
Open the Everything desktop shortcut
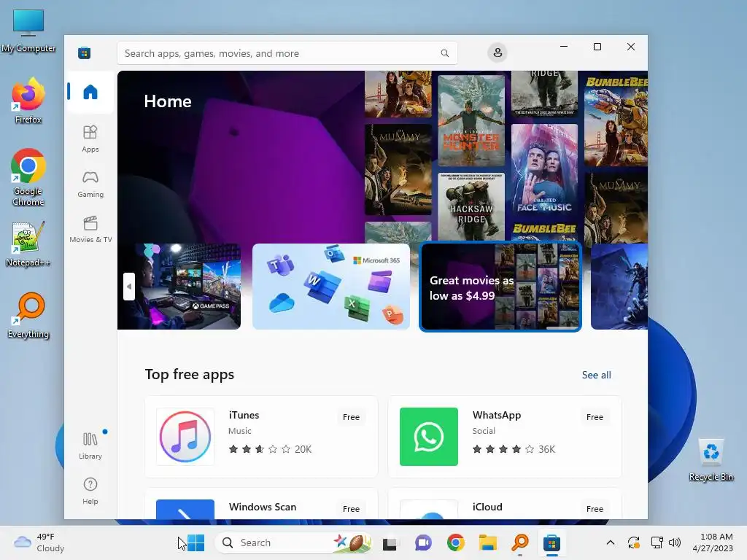pyautogui.click(x=28, y=316)
